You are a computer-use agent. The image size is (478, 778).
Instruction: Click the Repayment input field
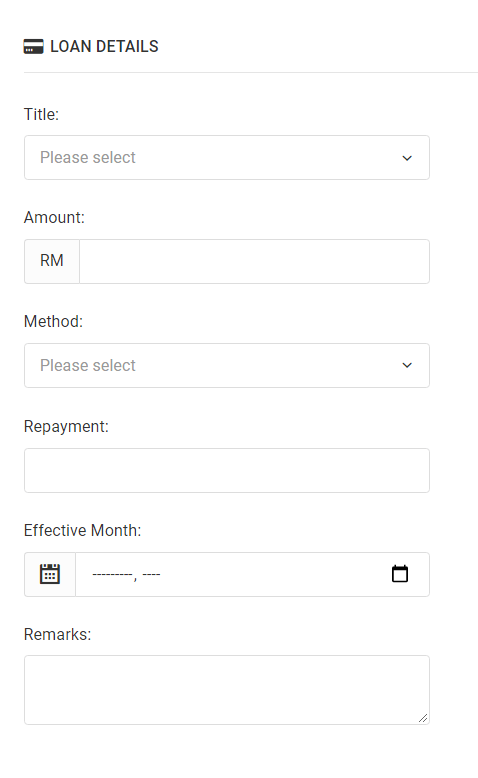point(227,470)
